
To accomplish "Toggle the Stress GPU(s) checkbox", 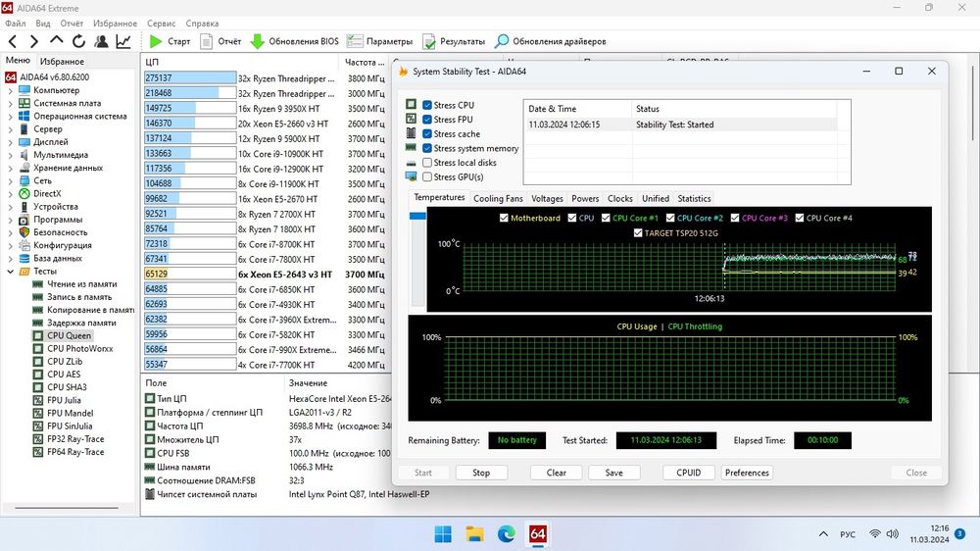I will point(427,177).
